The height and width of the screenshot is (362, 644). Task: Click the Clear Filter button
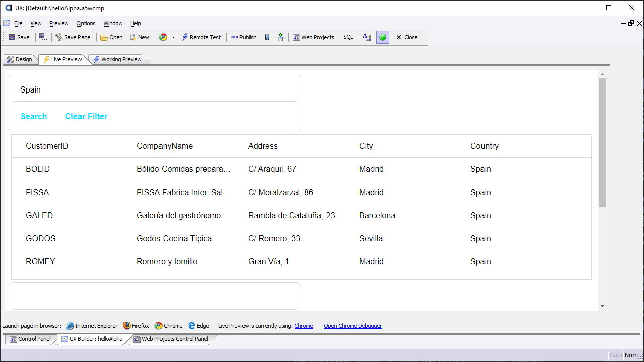point(87,116)
